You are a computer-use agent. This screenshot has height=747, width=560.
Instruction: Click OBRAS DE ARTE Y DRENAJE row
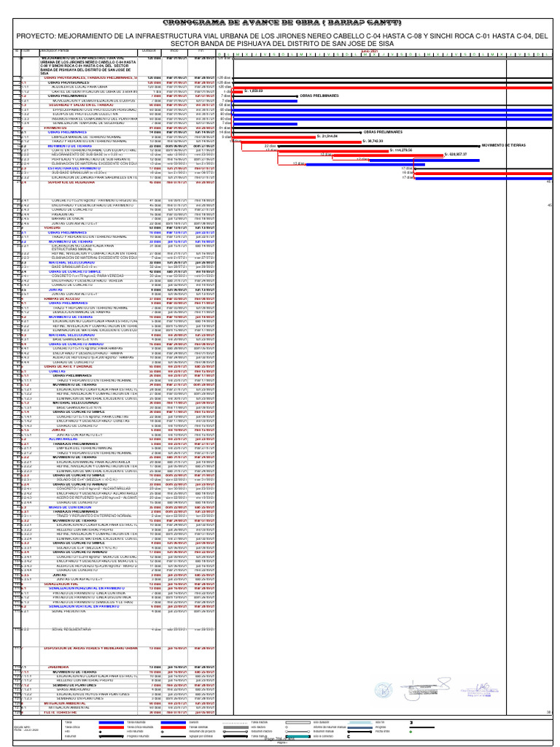pos(114,366)
